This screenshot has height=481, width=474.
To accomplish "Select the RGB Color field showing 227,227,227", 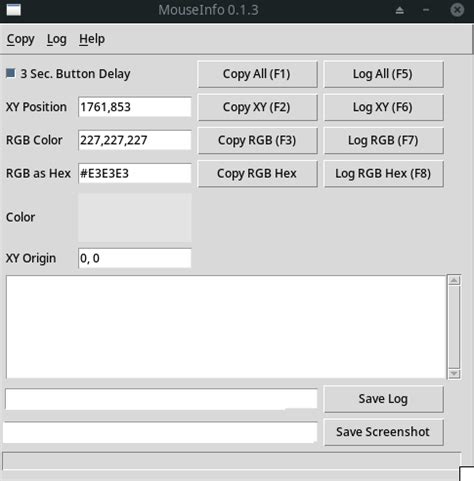I will (x=135, y=140).
